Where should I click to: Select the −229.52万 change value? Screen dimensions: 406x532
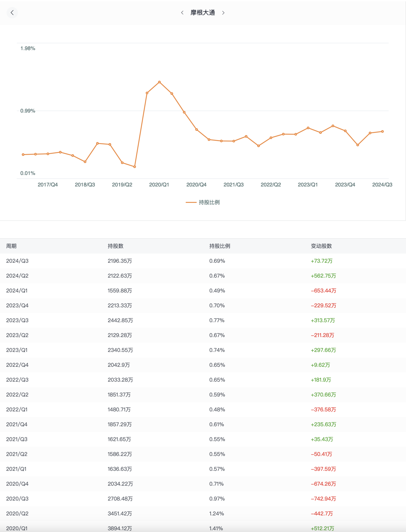[324, 305]
